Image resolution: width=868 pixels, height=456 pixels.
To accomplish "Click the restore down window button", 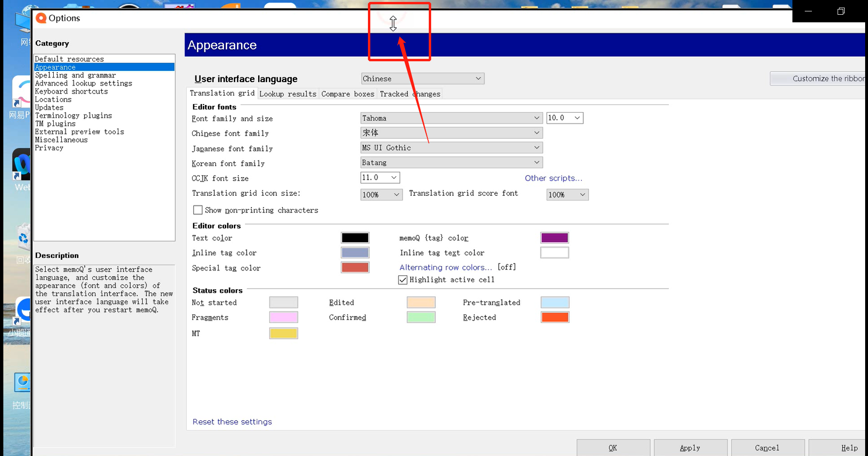I will (841, 11).
